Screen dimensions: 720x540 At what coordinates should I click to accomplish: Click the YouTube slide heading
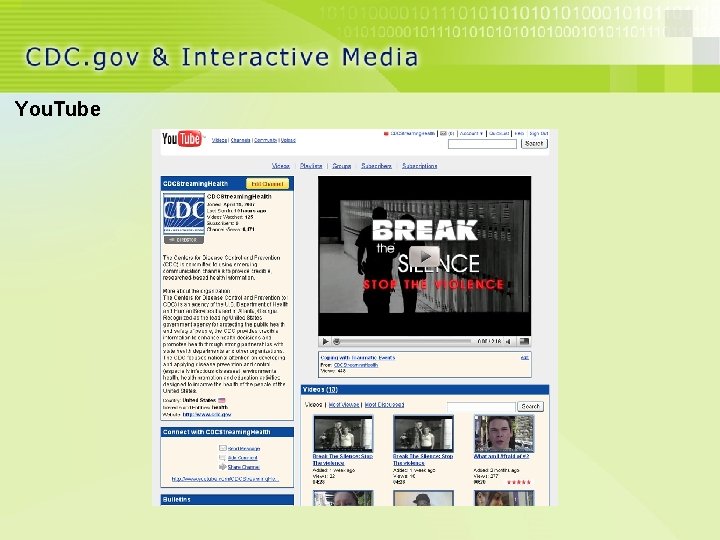58,109
